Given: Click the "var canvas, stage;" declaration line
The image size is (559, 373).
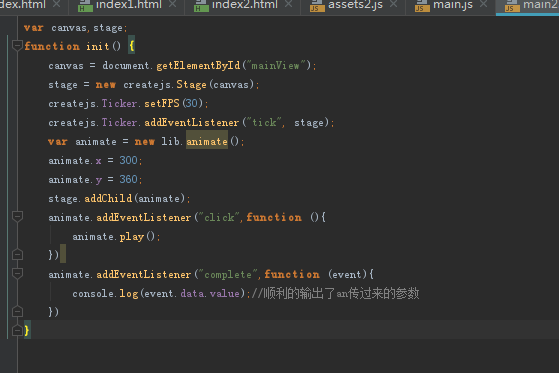Looking at the screenshot, I should [75, 27].
